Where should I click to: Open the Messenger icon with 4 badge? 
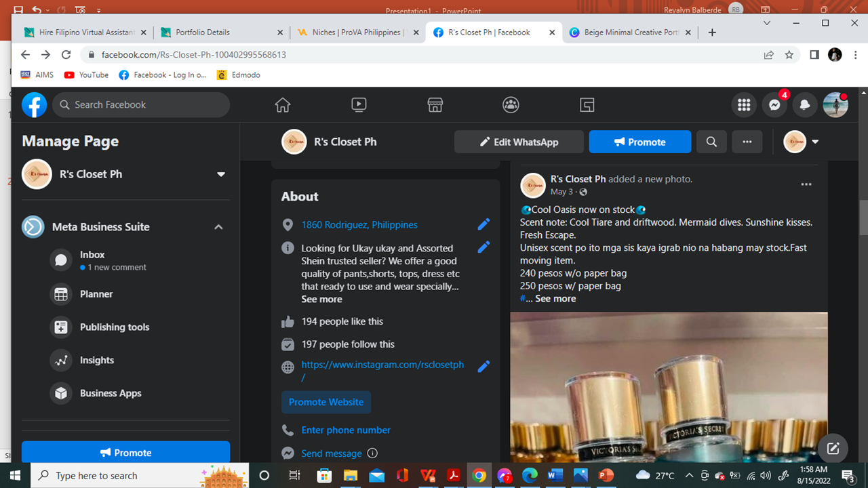(x=774, y=105)
